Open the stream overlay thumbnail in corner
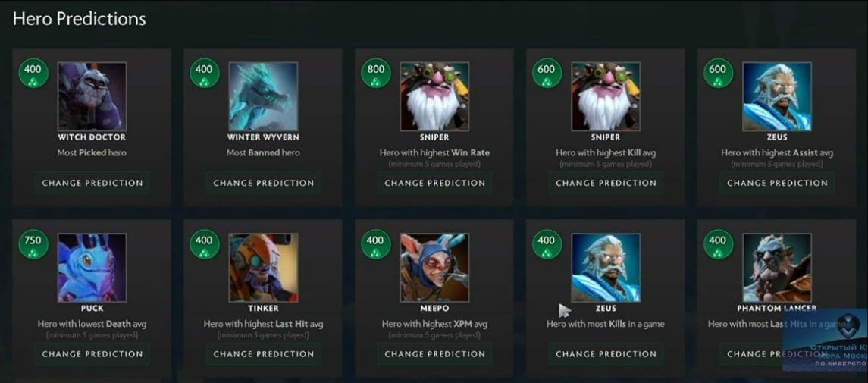 tap(825, 340)
